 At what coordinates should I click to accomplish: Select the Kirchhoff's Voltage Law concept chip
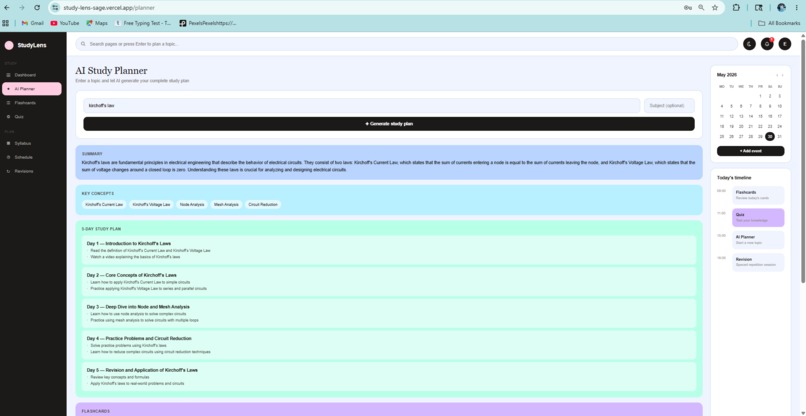pos(151,205)
